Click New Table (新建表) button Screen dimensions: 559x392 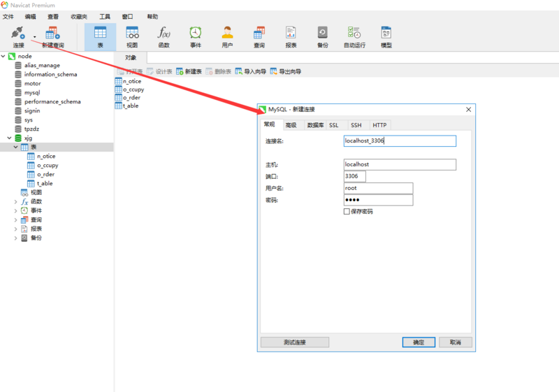[x=189, y=71]
